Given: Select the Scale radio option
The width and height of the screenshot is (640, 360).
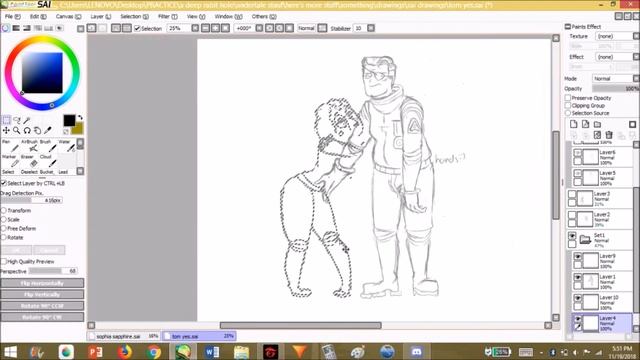Looking at the screenshot, I should [x=4, y=220].
